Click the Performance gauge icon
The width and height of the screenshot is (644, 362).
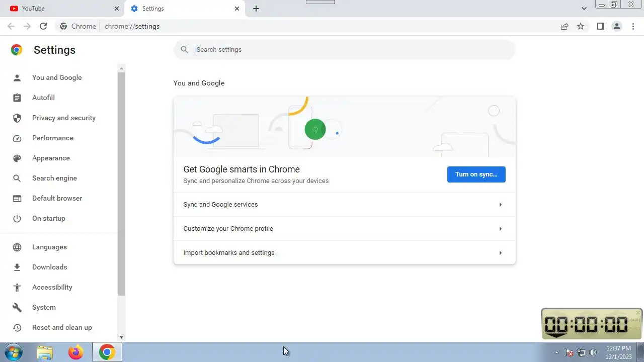click(17, 138)
